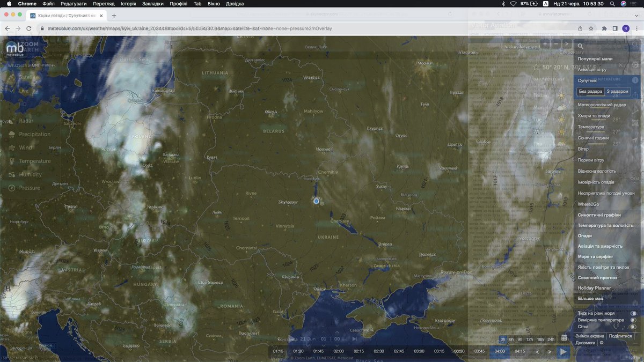Viewport: 644px width, 362px height.
Task: Step to the previous time frame arrow
Action: click(x=538, y=352)
